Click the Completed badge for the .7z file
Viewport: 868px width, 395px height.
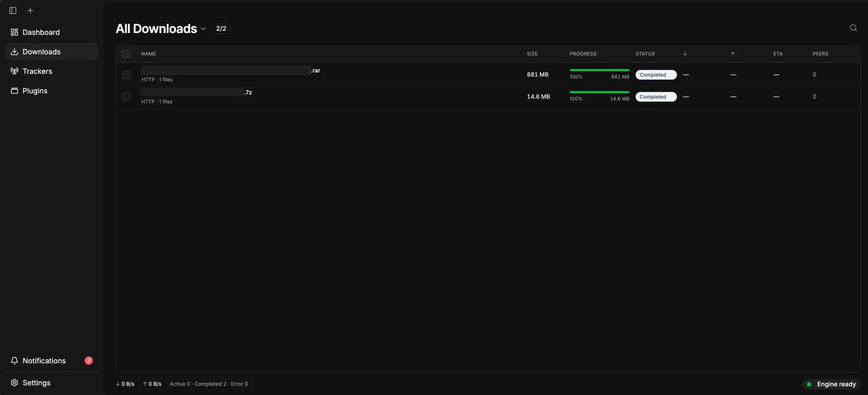656,97
